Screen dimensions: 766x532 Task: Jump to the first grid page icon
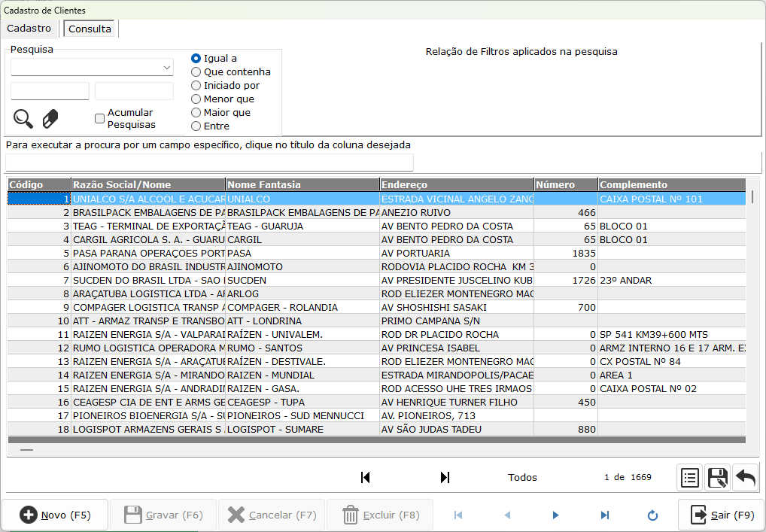[365, 477]
